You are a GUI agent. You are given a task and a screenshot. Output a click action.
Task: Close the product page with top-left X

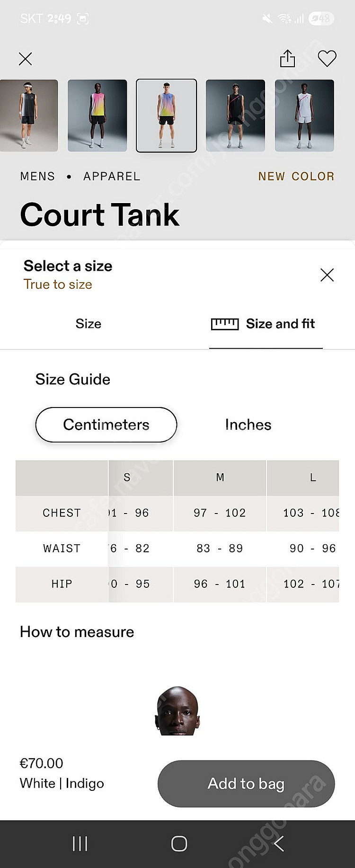tap(25, 59)
